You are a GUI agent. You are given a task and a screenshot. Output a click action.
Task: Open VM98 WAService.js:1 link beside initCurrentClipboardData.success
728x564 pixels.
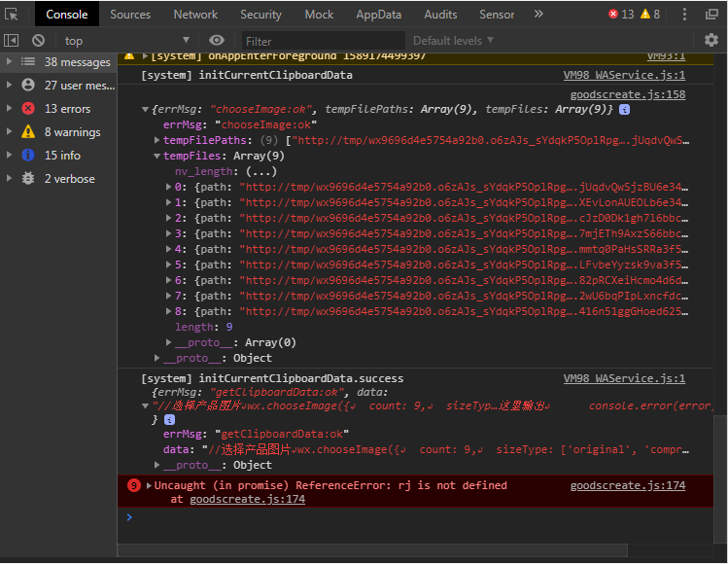624,378
